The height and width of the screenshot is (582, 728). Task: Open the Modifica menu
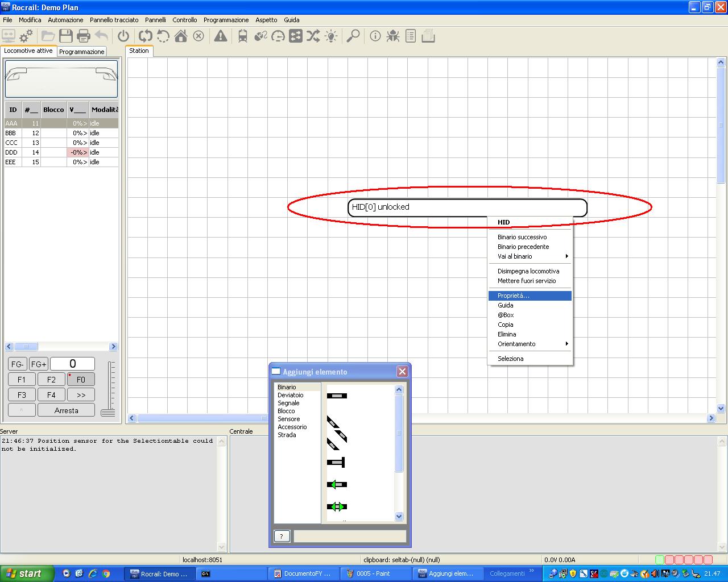click(30, 20)
